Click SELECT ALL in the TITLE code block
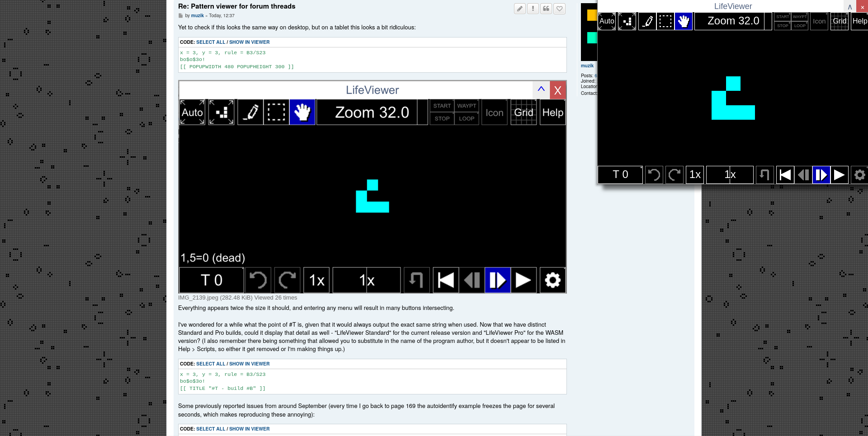 click(x=211, y=364)
